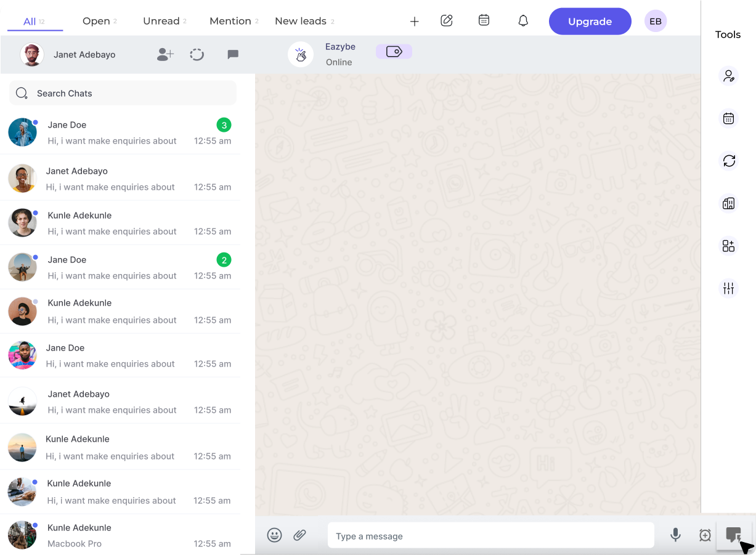
Task: Switch to the New leads tab
Action: coord(304,21)
